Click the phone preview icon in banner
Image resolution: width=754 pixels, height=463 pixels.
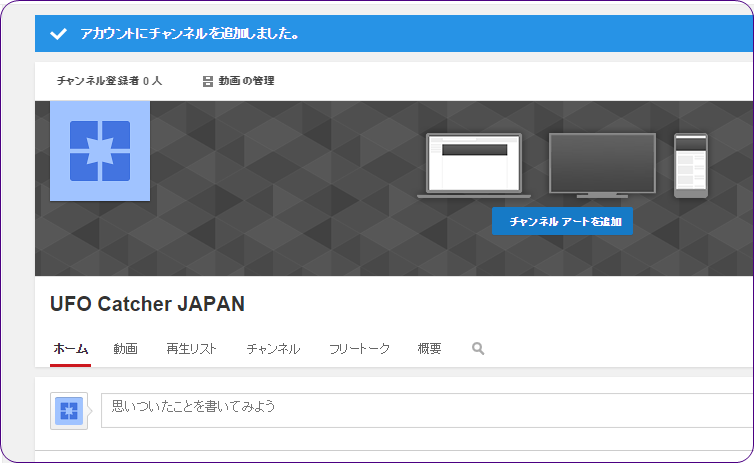pyautogui.click(x=691, y=166)
